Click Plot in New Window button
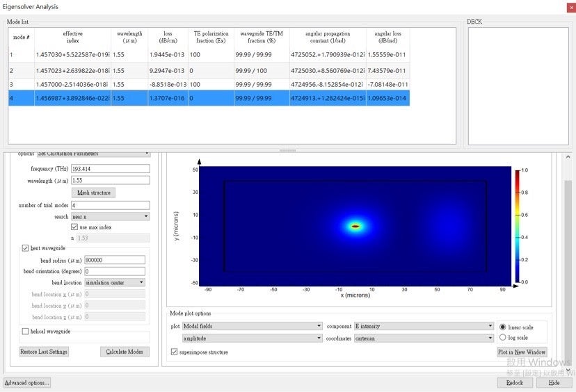The width and height of the screenshot is (576, 392). point(522,352)
